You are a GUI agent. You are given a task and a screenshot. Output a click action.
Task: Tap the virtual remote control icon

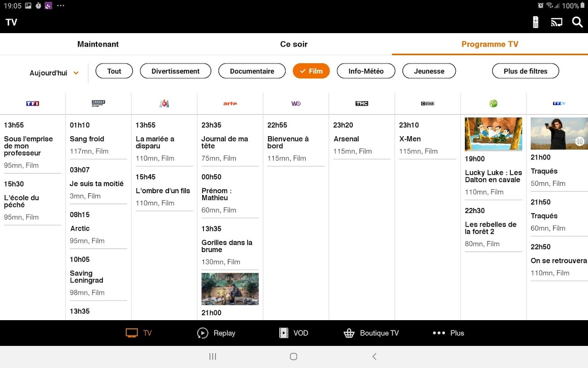pos(535,22)
